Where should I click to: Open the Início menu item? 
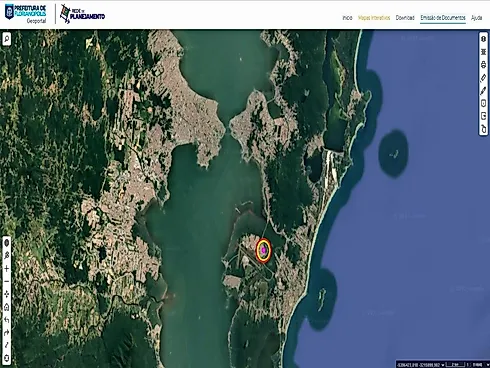[347, 18]
